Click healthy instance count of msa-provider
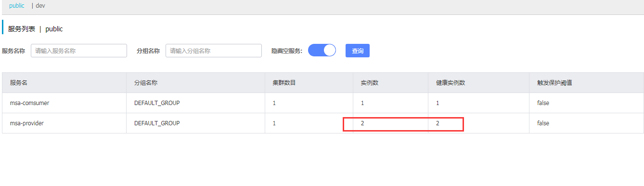 (438, 123)
